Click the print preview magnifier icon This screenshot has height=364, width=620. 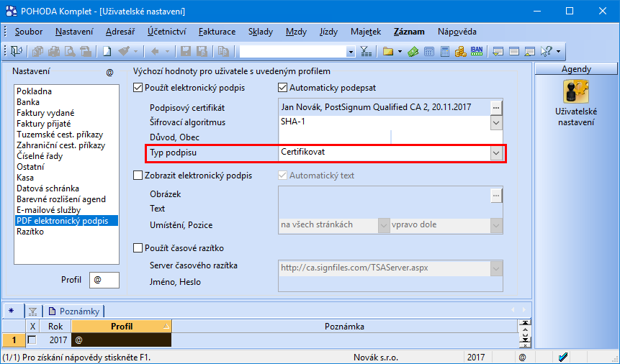70,51
